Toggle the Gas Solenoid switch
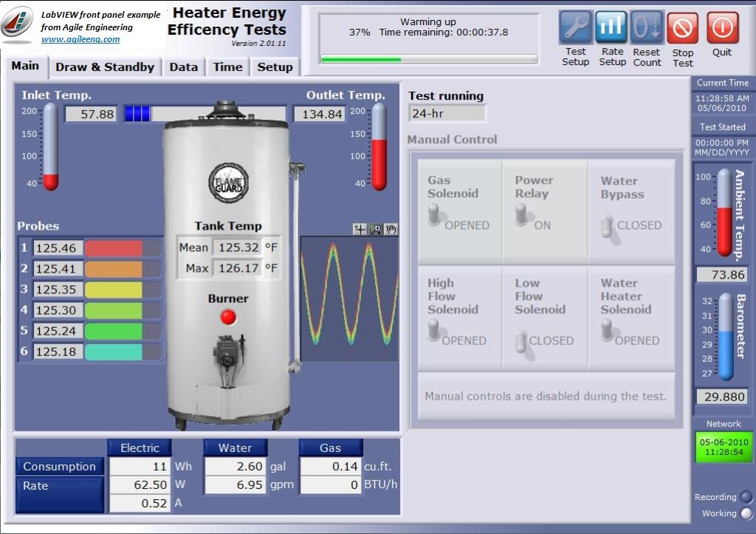The height and width of the screenshot is (534, 756). click(435, 216)
